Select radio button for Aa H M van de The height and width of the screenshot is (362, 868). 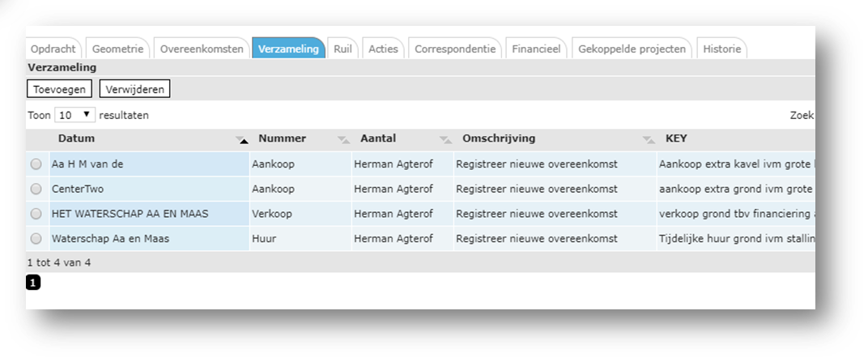tap(36, 164)
